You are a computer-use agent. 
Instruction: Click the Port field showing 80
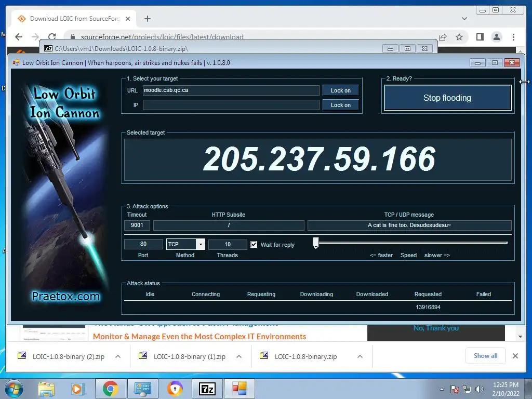pyautogui.click(x=143, y=244)
